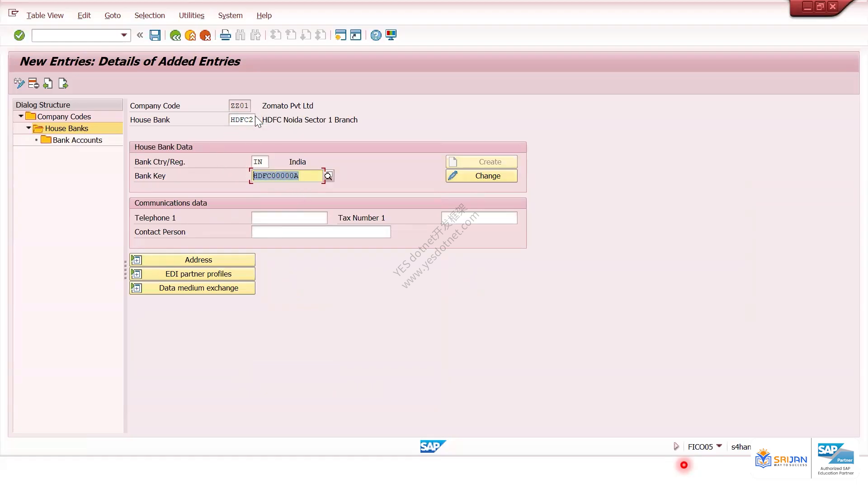Click the Change bank button
The image size is (868, 488).
coord(481,176)
